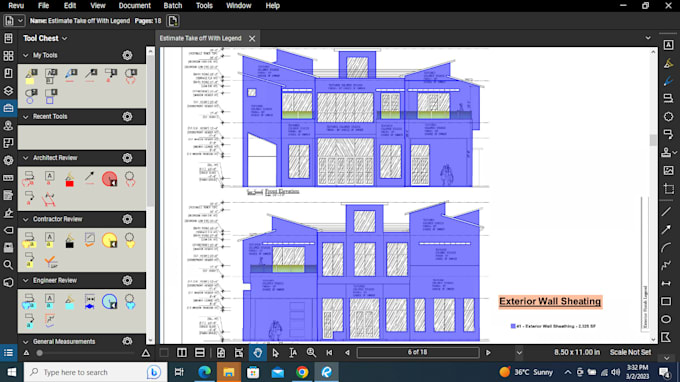
Task: Toggle single page view mode
Action: (164, 353)
